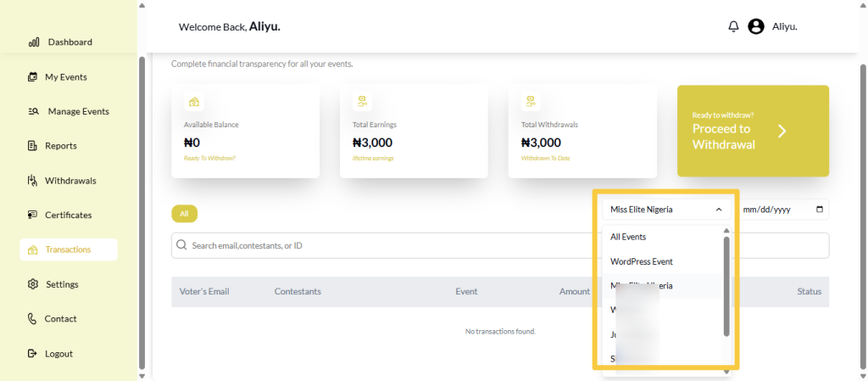Image resolution: width=868 pixels, height=381 pixels.
Task: Click the mm/dd/yyyy date input
Action: tap(776, 210)
